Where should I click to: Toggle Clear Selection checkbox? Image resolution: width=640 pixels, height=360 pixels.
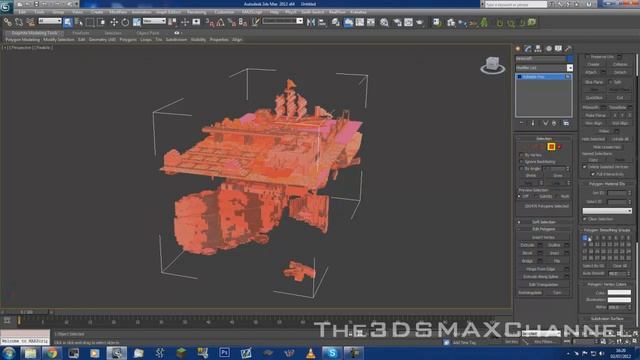click(585, 219)
